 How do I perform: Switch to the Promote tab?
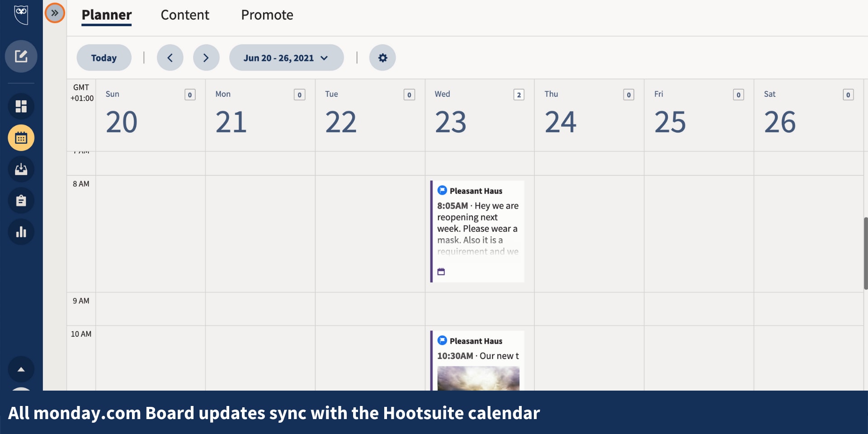click(267, 15)
